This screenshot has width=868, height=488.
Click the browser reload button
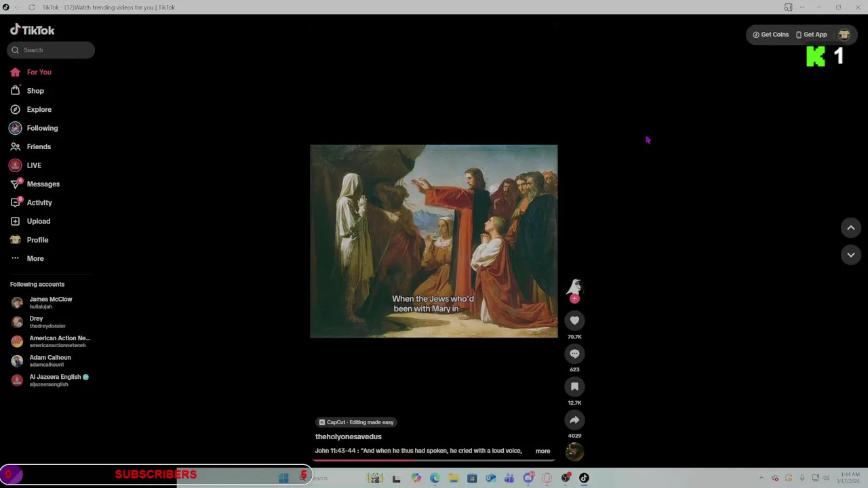(x=31, y=7)
